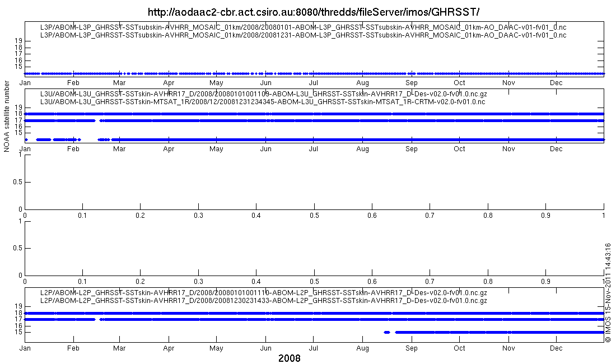
Task: Click the '16' tick label on L2P panel
Action: tap(18, 326)
